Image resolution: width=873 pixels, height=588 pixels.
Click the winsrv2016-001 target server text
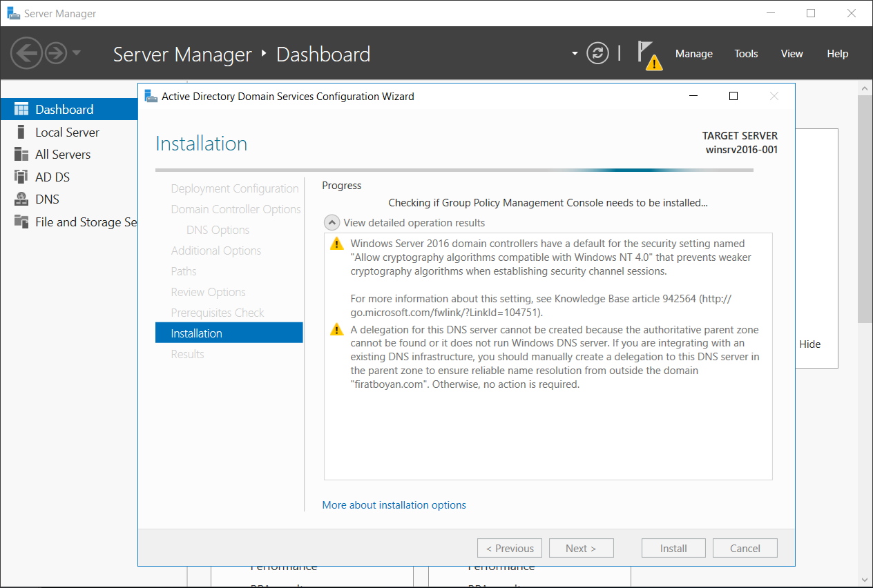click(x=741, y=149)
